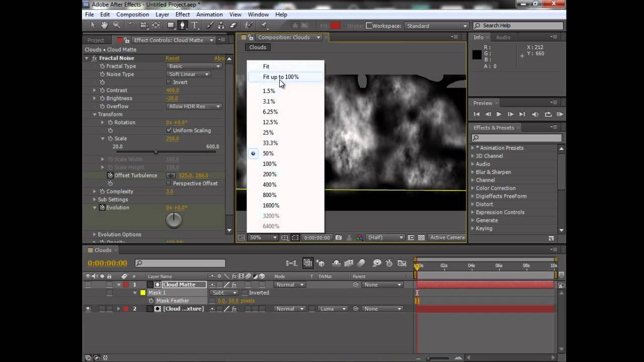The height and width of the screenshot is (362, 644).
Task: Select the Zoom magnifier tool
Action: pos(117,25)
